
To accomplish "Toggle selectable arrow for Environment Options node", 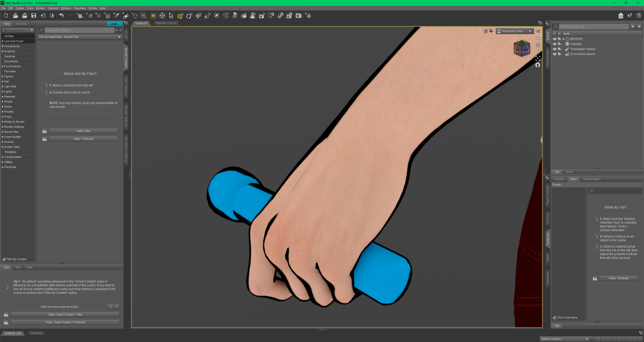I will tap(559, 54).
